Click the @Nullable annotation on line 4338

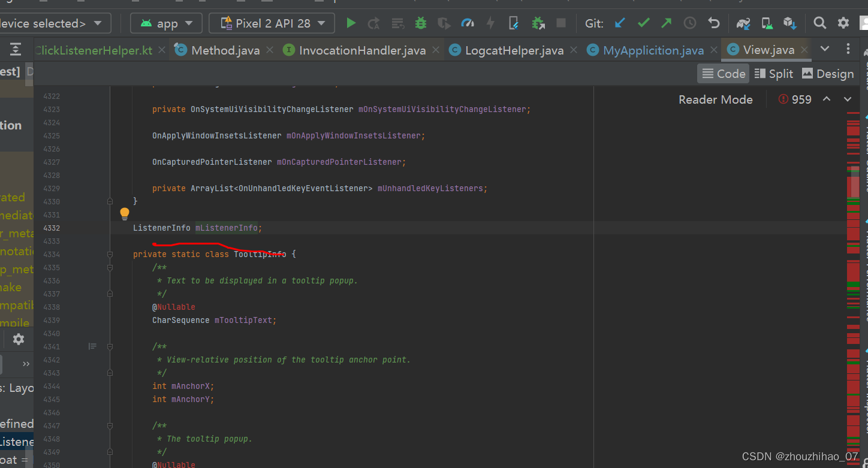pos(174,307)
